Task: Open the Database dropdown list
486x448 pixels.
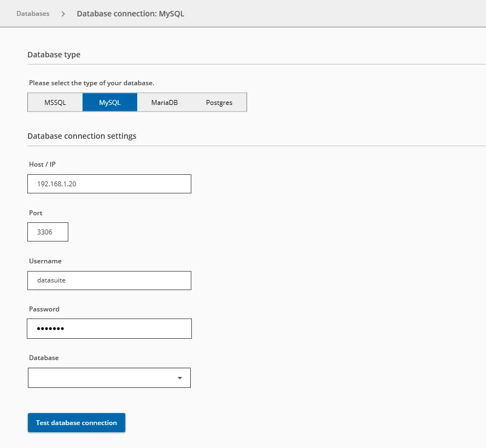Action: 109,378
